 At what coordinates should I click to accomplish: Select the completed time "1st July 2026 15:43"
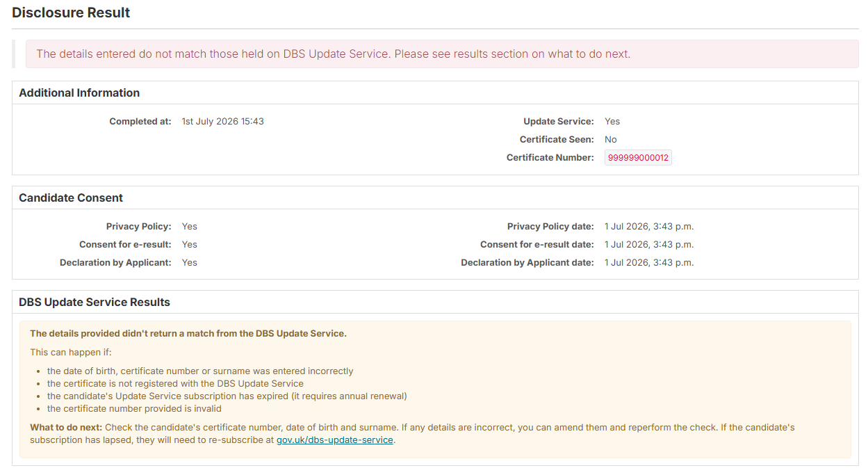click(x=223, y=122)
